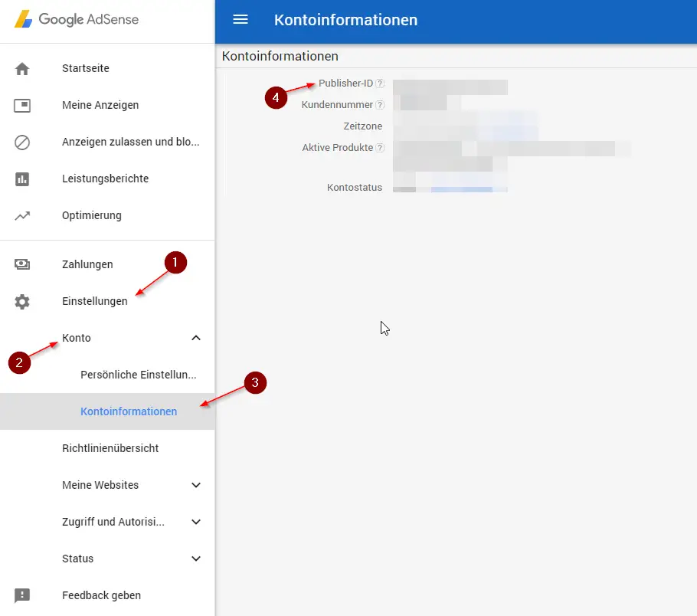Click the Kontostatus label

pos(355,188)
